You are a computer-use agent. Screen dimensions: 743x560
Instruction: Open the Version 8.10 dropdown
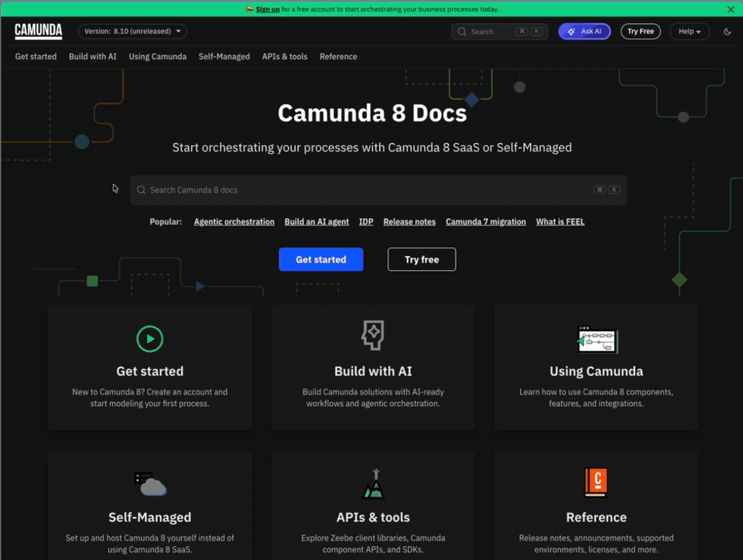132,31
